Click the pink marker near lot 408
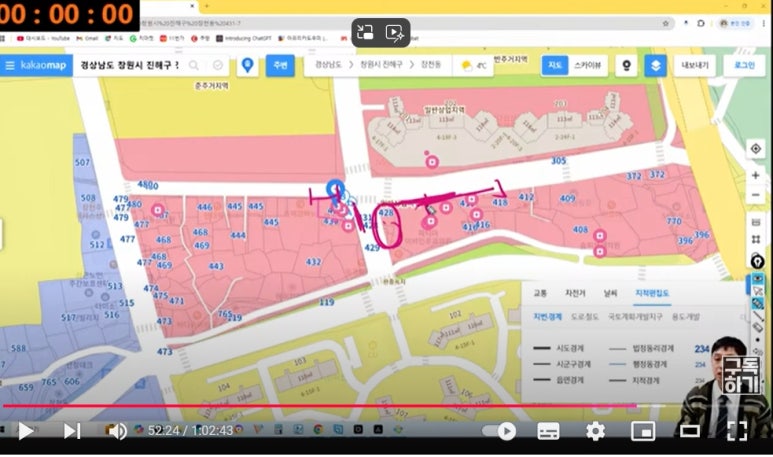 point(599,236)
